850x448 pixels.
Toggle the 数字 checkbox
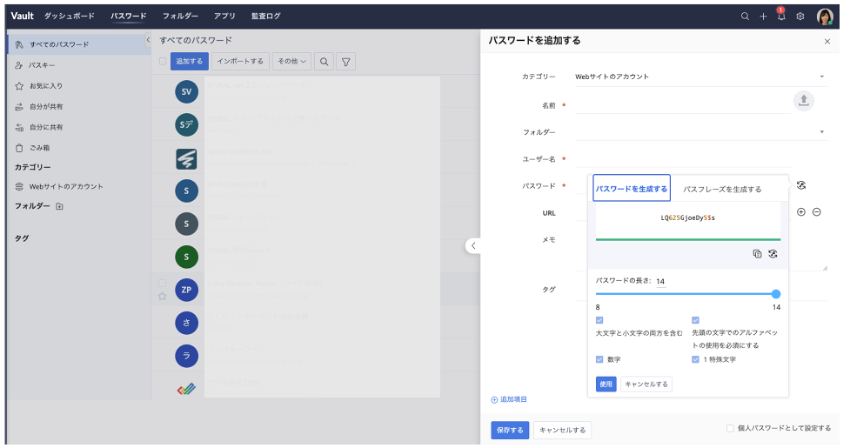click(600, 359)
